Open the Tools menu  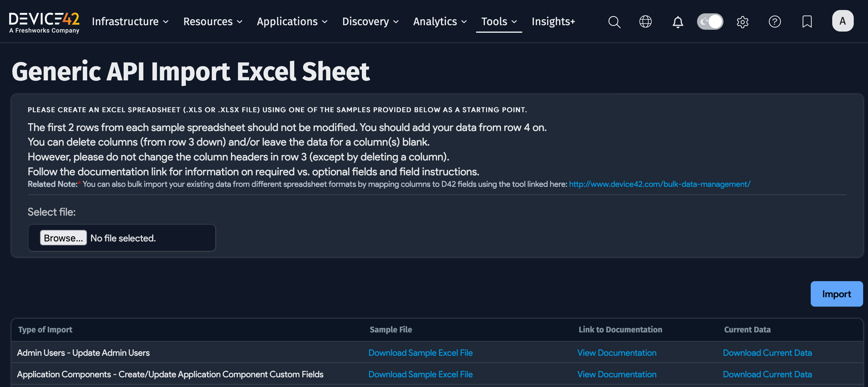tap(499, 22)
